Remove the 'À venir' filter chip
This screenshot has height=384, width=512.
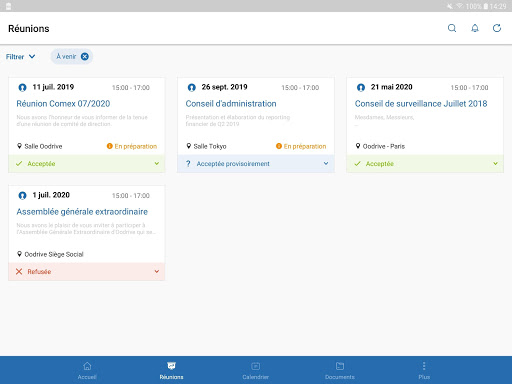coord(85,57)
